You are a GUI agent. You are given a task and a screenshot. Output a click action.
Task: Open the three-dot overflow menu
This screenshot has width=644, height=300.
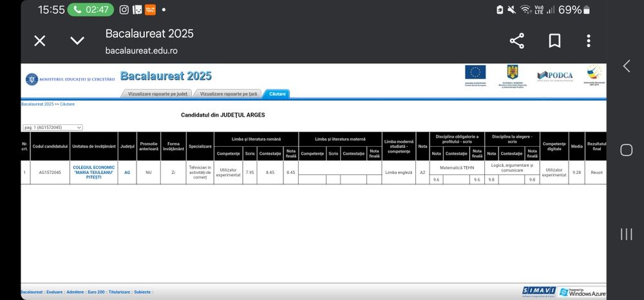tap(589, 41)
